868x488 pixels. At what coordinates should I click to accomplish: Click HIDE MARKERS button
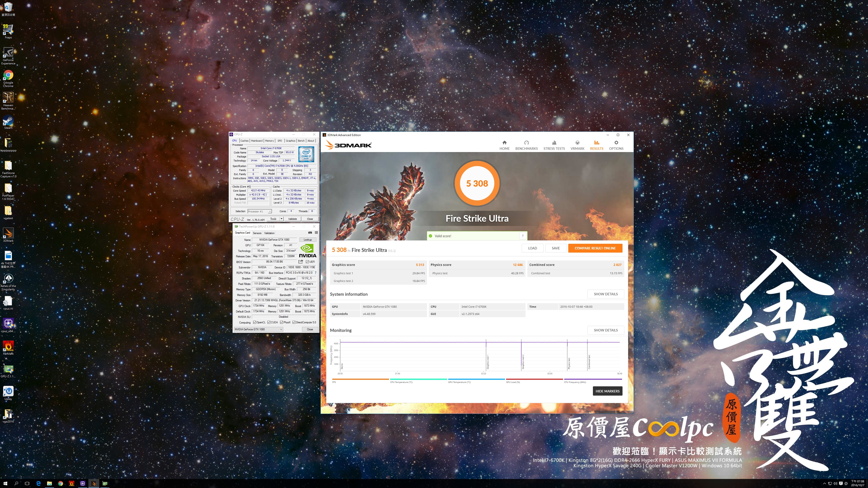(607, 391)
